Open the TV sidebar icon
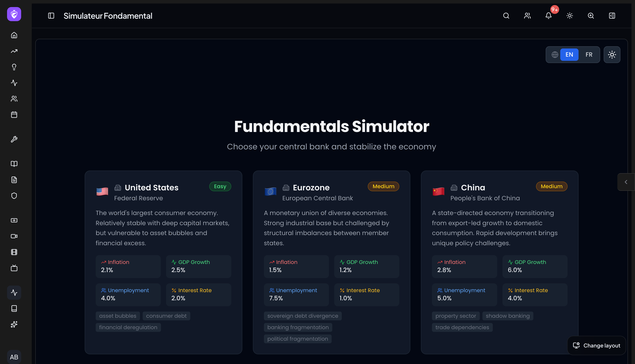Image resolution: width=635 pixels, height=364 pixels. 14,268
